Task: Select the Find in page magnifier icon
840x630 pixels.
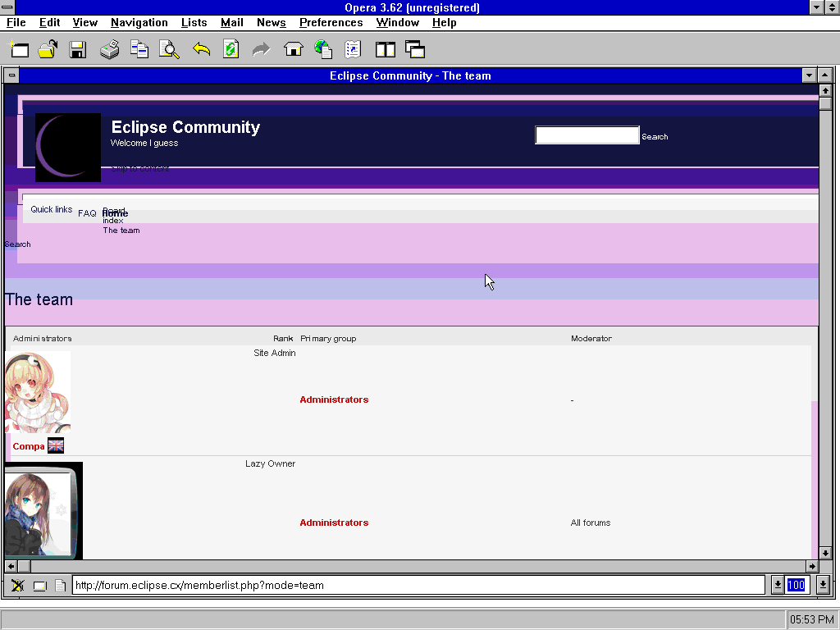Action: [x=168, y=49]
